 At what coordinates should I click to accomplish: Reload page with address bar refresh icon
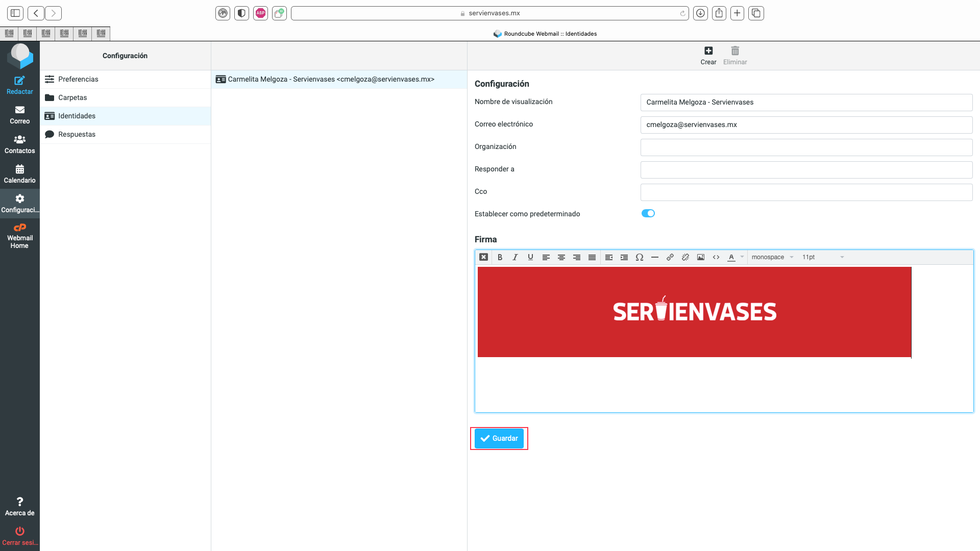[682, 13]
